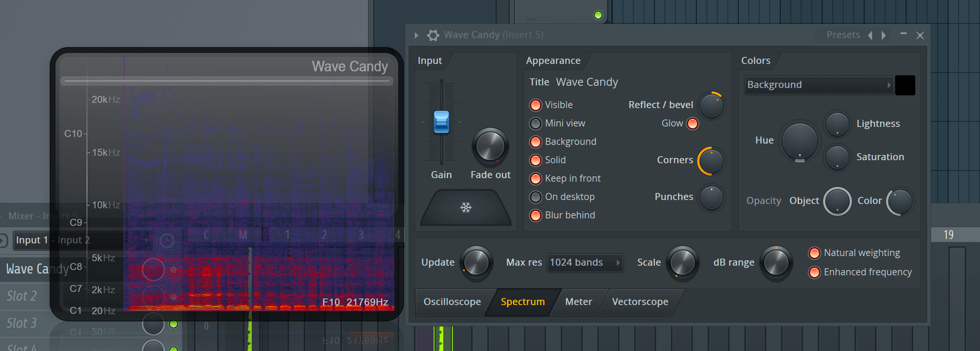The height and width of the screenshot is (351, 980).
Task: Switch to the Oscilloscope tab
Action: [x=452, y=302]
